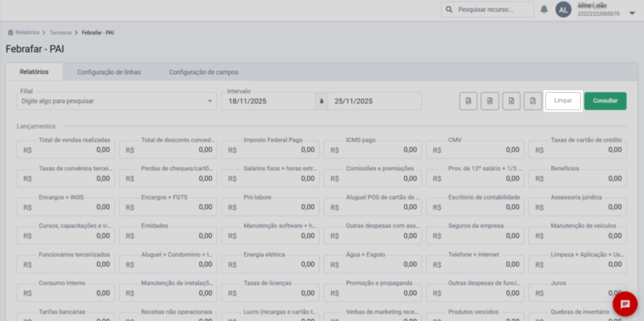The height and width of the screenshot is (321, 644).
Task: Click the Limpeza + Aplicação field
Action: click(x=578, y=264)
